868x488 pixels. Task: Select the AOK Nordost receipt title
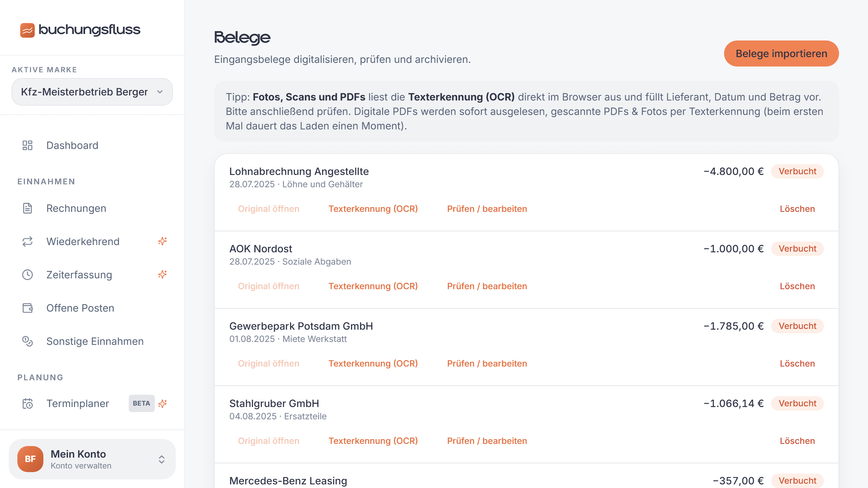pyautogui.click(x=261, y=249)
